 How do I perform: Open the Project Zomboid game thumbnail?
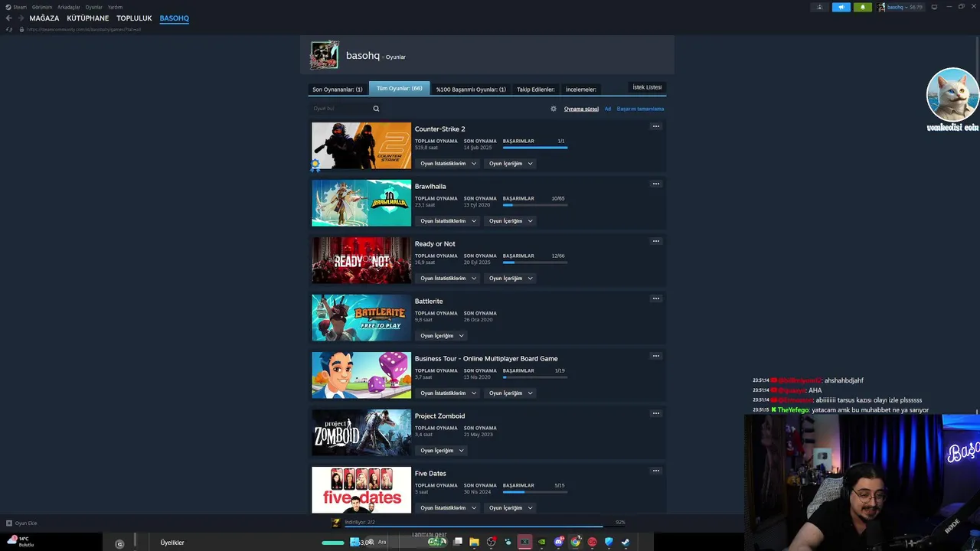click(361, 432)
